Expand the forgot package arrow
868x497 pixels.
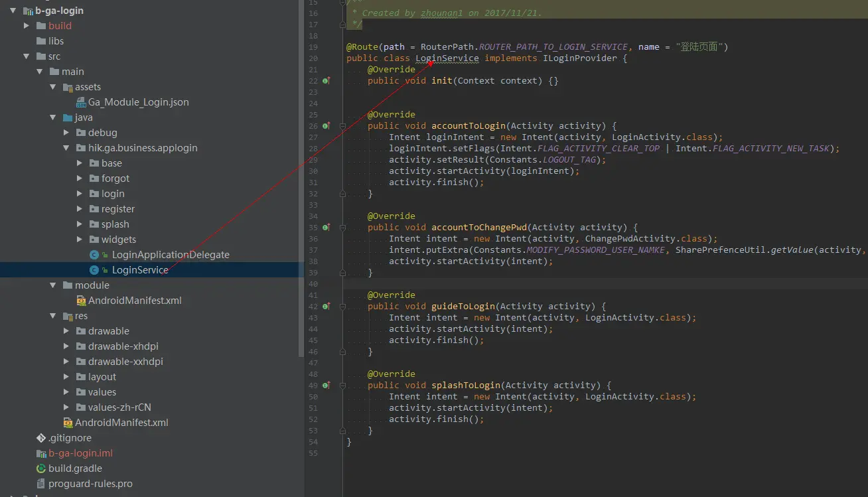point(80,178)
